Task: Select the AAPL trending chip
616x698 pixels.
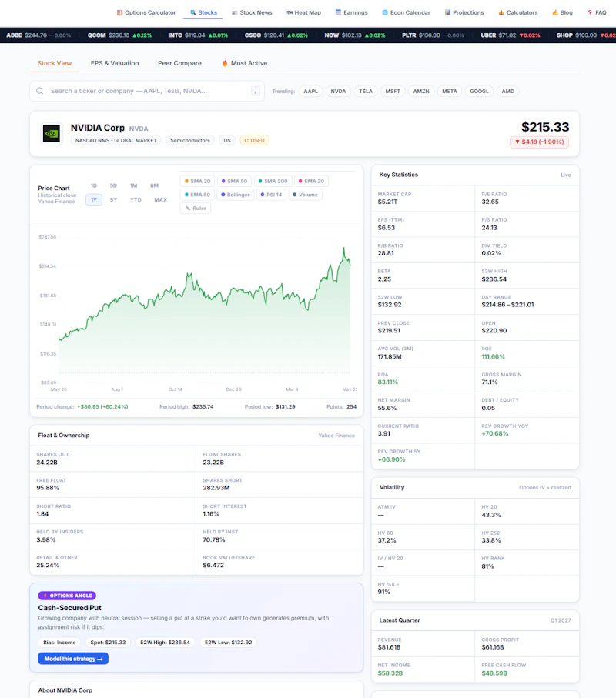Action: pos(311,92)
